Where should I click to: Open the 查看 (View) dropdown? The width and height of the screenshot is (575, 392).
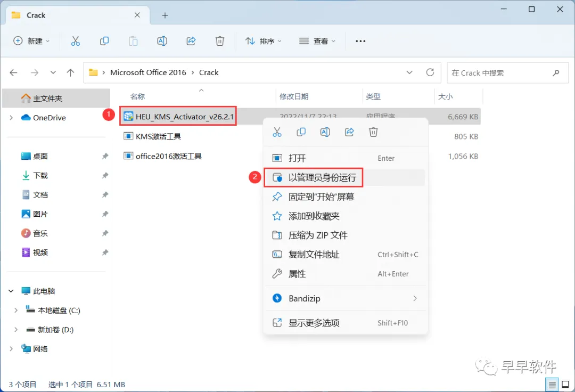pos(317,41)
